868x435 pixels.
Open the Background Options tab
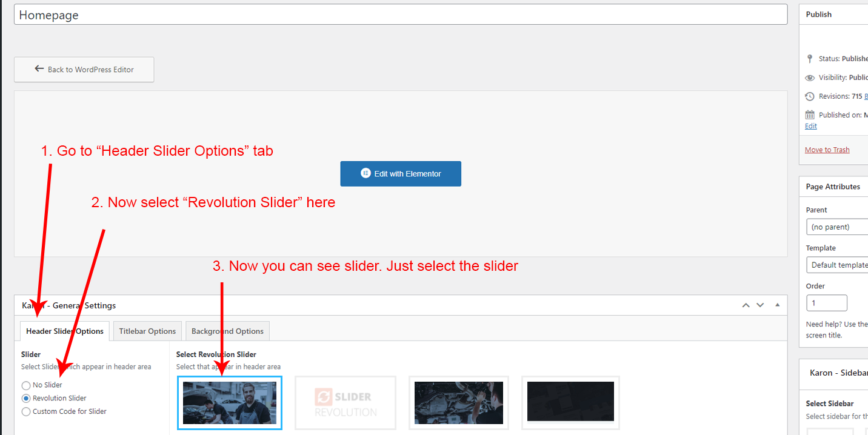pos(227,331)
